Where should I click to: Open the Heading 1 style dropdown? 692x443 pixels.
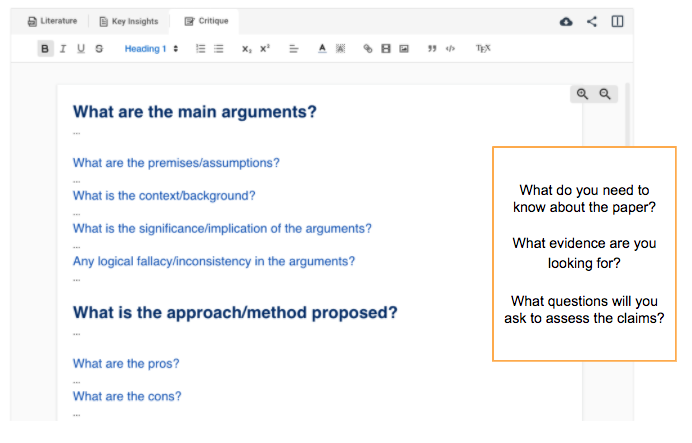point(151,49)
